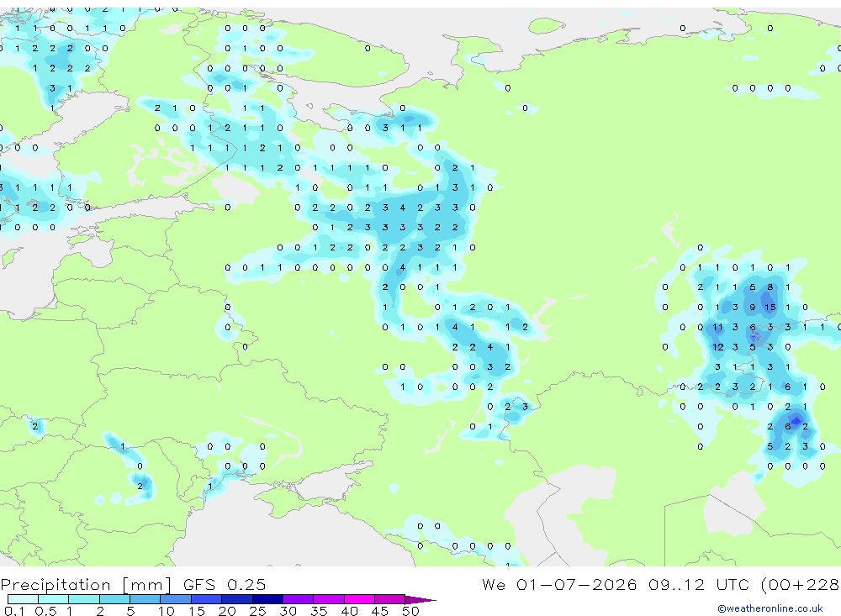Click the legend label '45'
The image size is (841, 616).
coord(380,611)
